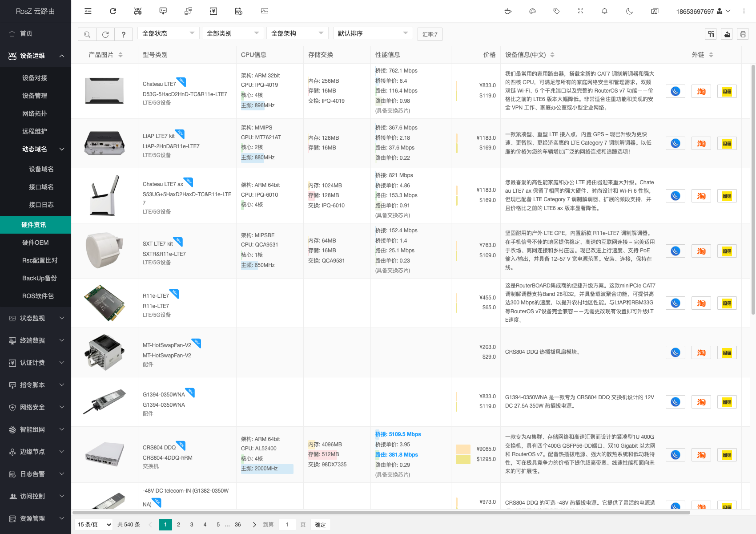Image resolution: width=756 pixels, height=534 pixels.
Task: Click the refresh icon in top toolbar
Action: tap(113, 11)
